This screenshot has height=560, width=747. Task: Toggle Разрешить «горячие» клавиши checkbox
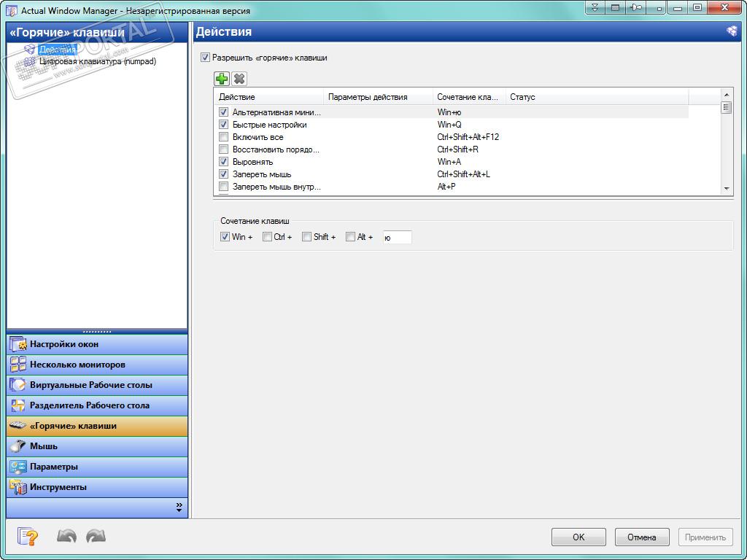pos(205,58)
